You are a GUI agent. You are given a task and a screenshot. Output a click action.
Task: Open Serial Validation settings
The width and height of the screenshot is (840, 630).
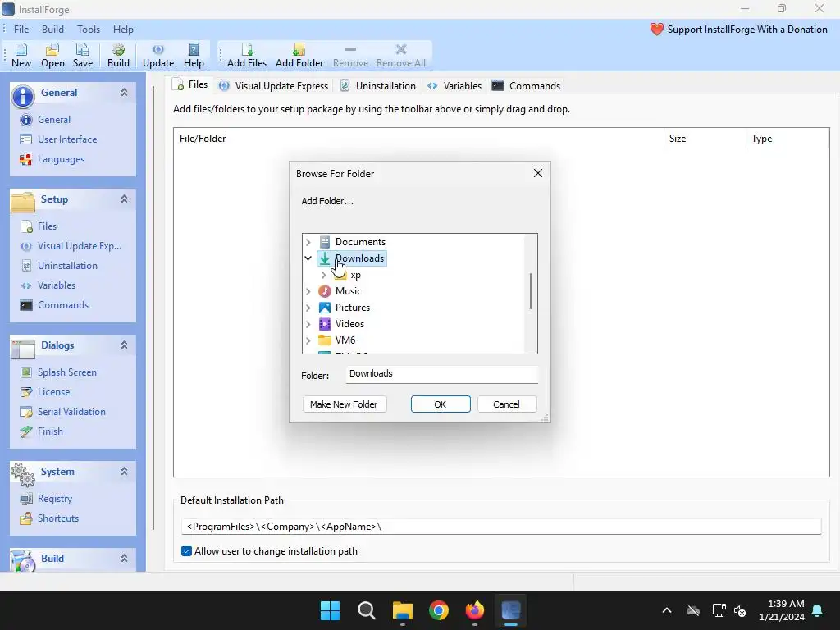pos(71,412)
